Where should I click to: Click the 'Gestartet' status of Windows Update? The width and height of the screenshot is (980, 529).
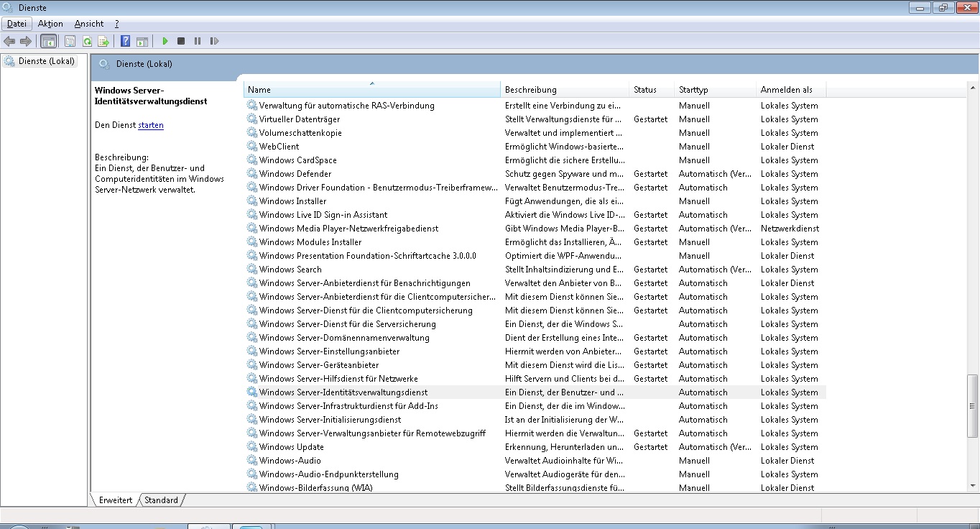[650, 447]
